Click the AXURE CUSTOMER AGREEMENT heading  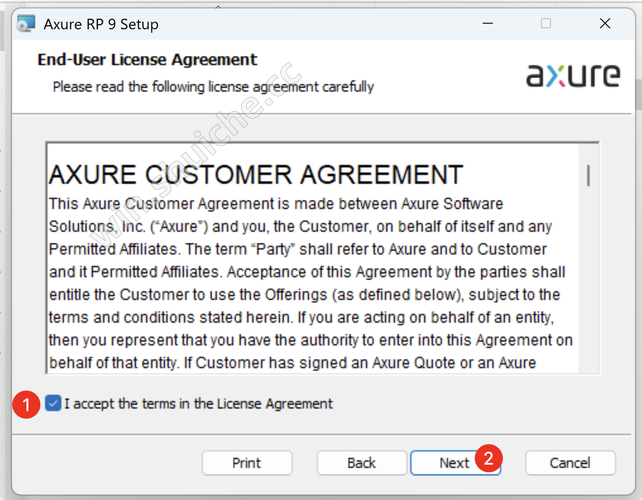click(256, 175)
